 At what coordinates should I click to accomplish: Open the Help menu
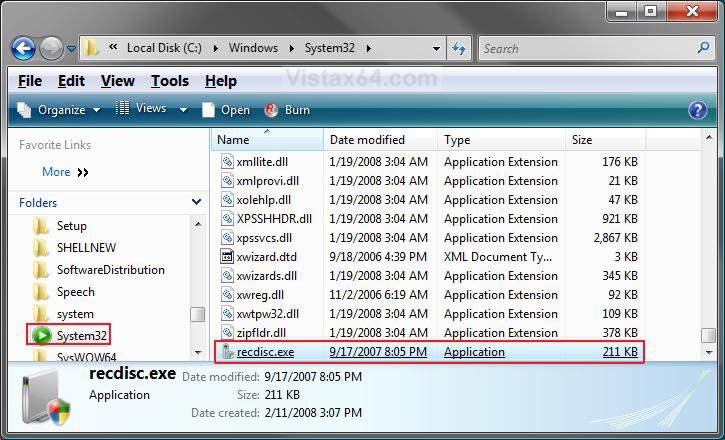pos(221,81)
